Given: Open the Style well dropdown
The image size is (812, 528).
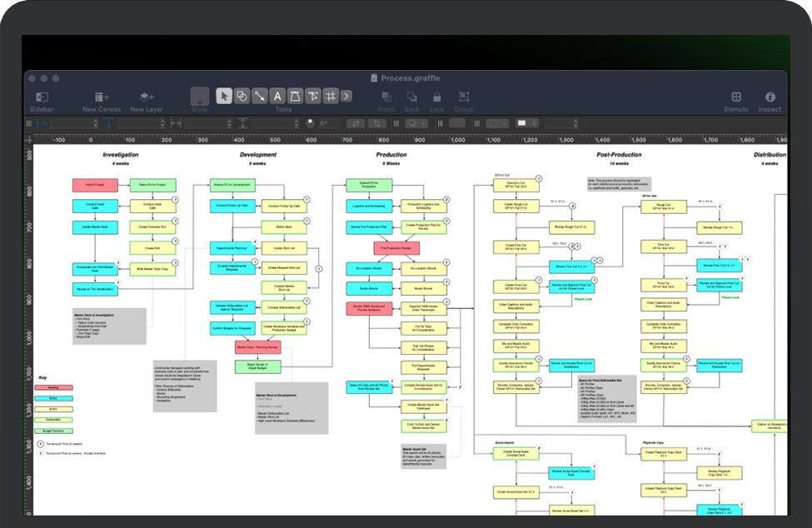Looking at the screenshot, I should [200, 97].
